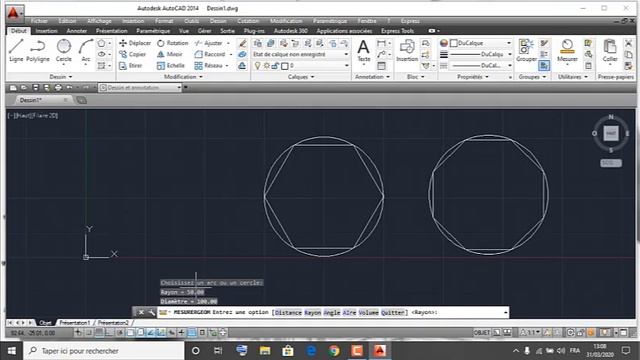Pick the Arc tool
The height and width of the screenshot is (360, 640).
pyautogui.click(x=86, y=51)
